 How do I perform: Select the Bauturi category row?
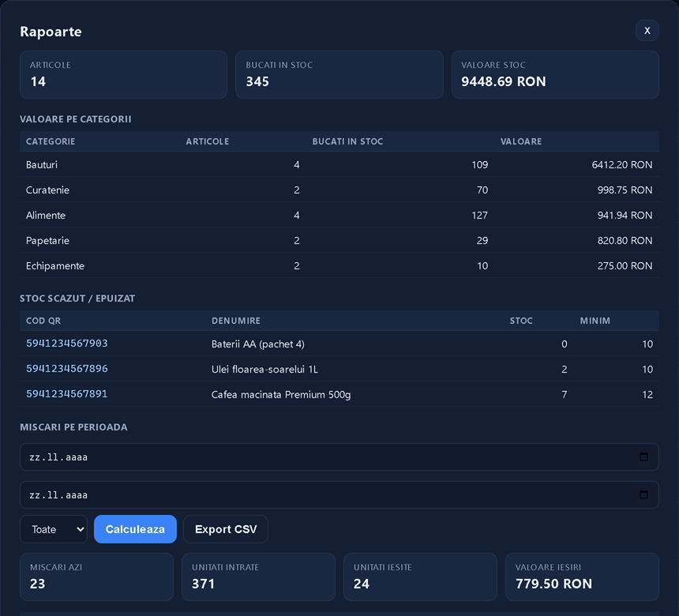(339, 164)
